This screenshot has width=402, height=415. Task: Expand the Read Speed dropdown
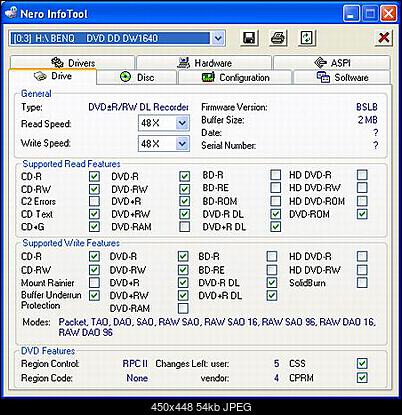click(182, 123)
